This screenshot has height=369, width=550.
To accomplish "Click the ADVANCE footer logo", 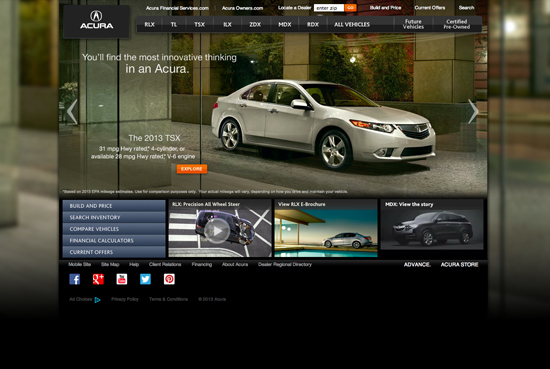I will [x=417, y=264].
